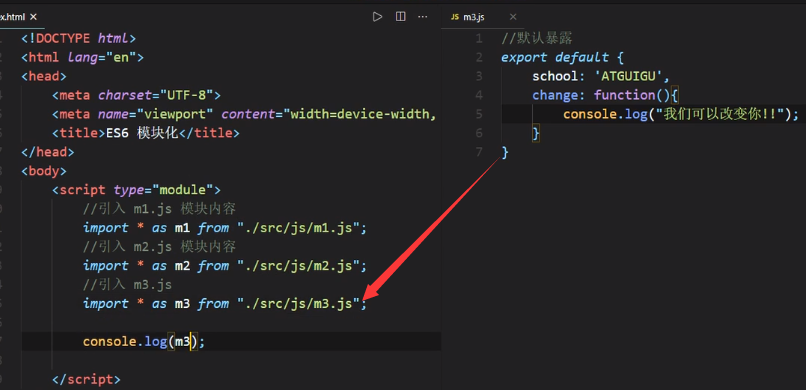
Task: Click the "我们可以改变你!!" string
Action: point(721,114)
